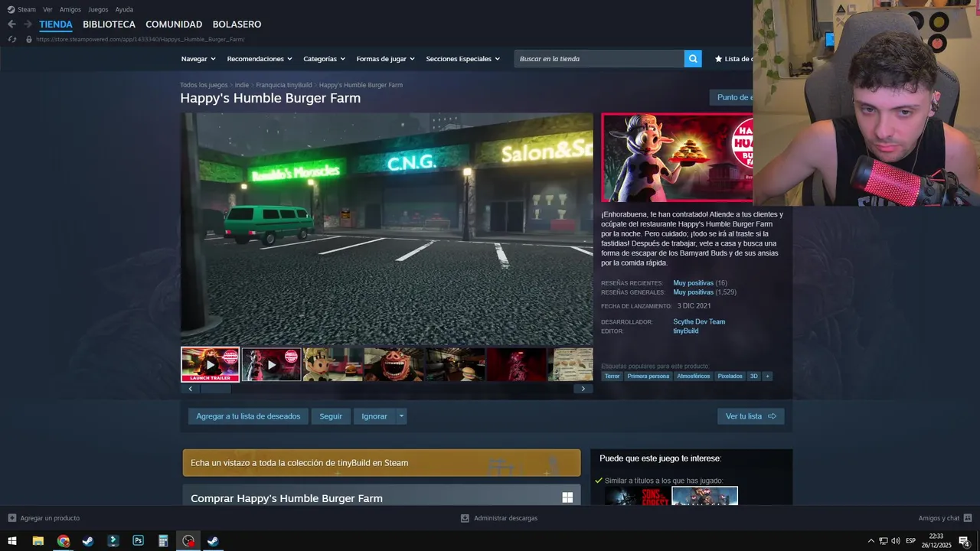This screenshot has width=980, height=551.
Task: Expand the Recomendaciones dropdown
Action: pyautogui.click(x=260, y=59)
